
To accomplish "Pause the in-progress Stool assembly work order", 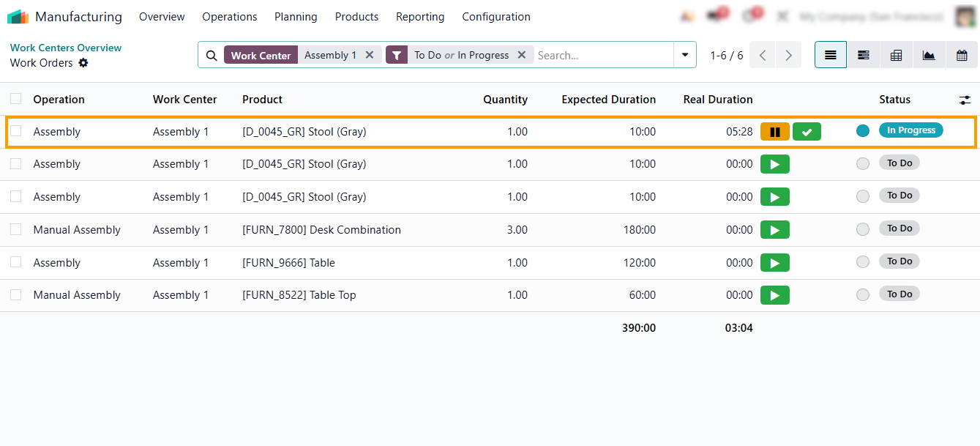I will pos(774,132).
